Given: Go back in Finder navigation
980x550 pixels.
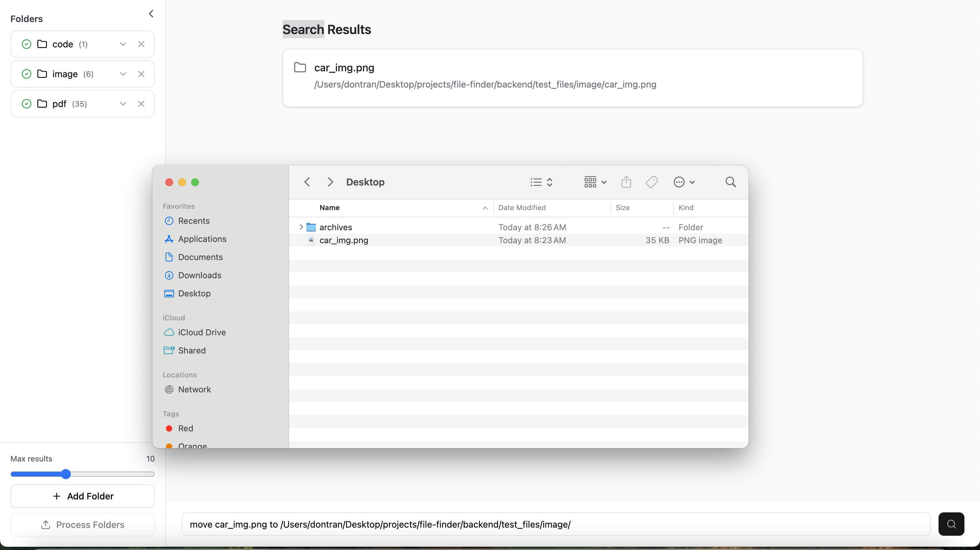Looking at the screenshot, I should (308, 182).
